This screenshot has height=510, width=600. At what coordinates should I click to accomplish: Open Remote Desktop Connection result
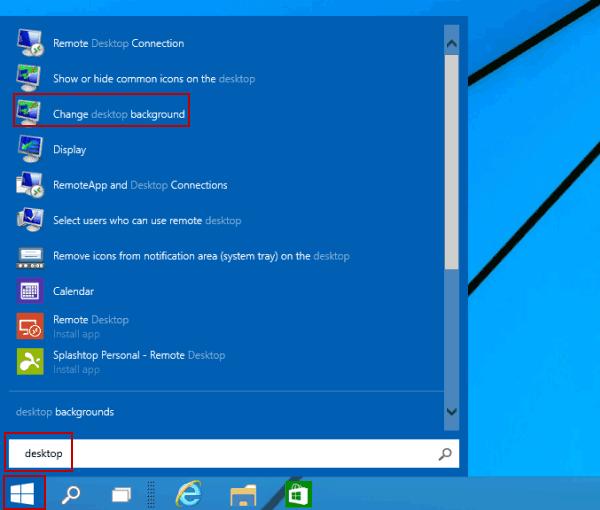(118, 43)
